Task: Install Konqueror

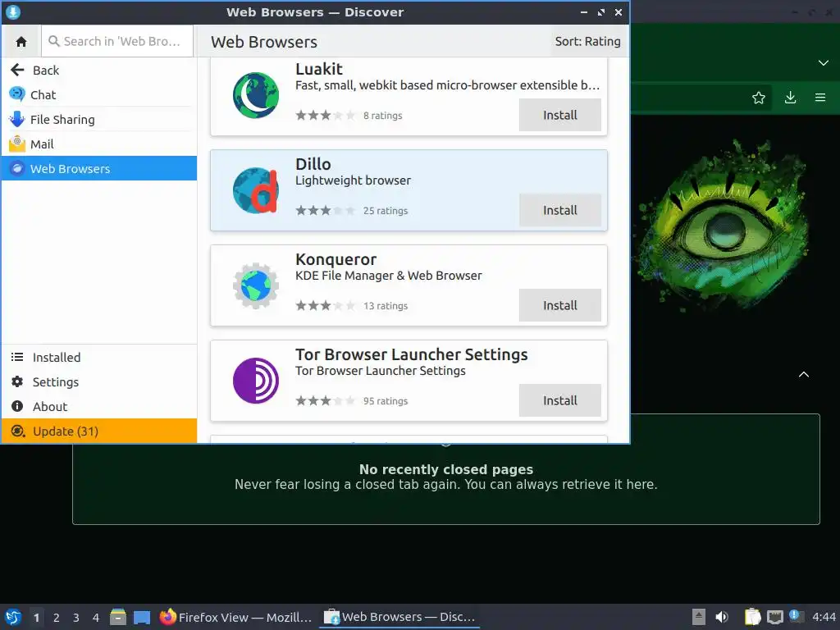Action: coord(559,305)
